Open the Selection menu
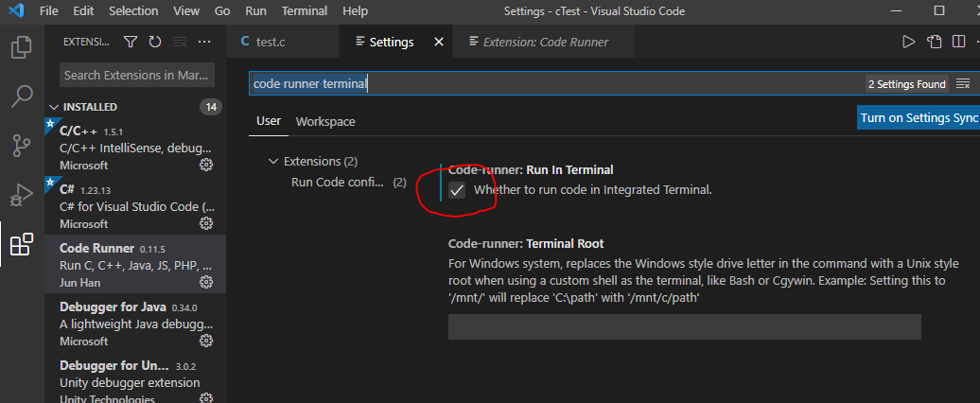The image size is (980, 403). 131,10
